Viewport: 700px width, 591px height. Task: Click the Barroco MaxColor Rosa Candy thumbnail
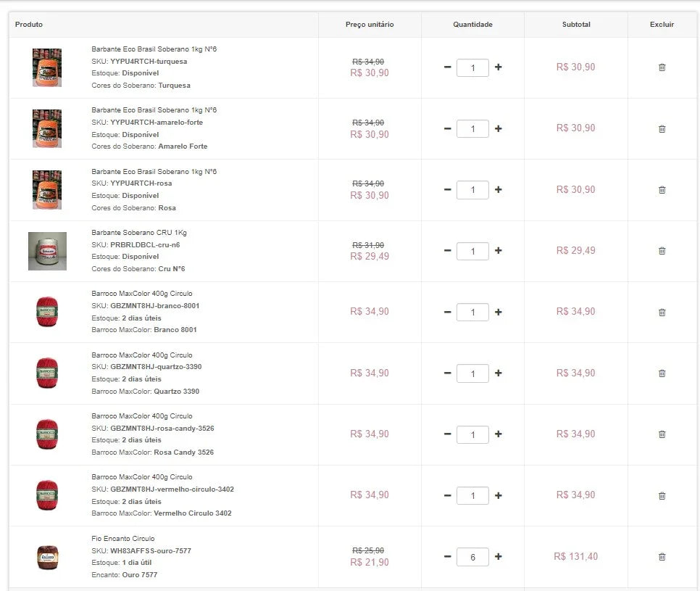46,434
